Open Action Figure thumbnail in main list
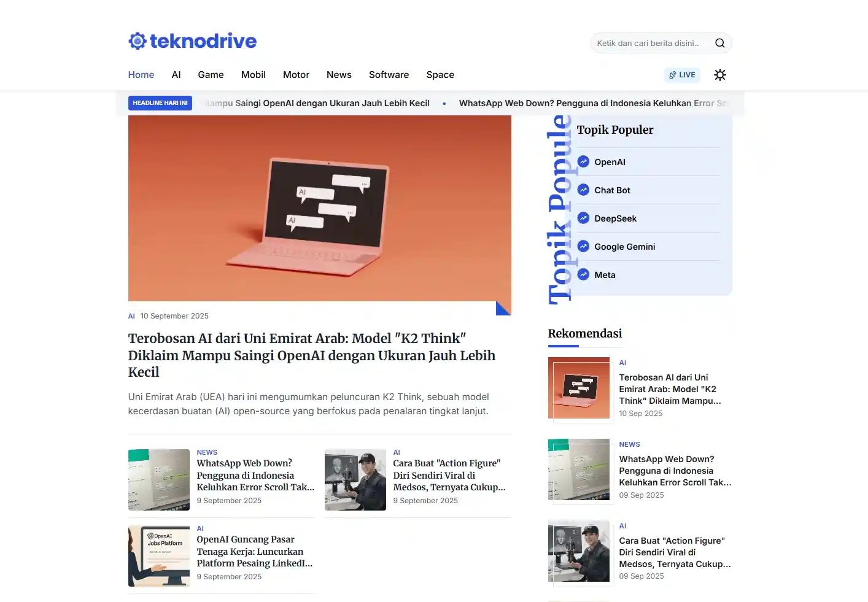 [x=355, y=480]
